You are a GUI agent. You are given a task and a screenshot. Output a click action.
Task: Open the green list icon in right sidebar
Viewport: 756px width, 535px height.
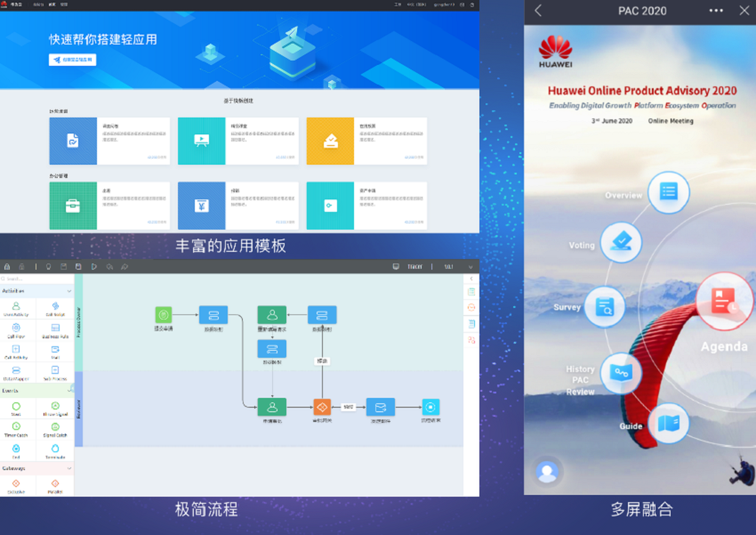[x=471, y=292]
